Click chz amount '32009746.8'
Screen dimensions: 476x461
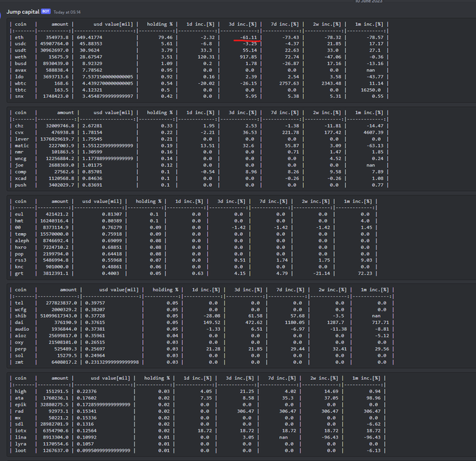click(x=59, y=126)
